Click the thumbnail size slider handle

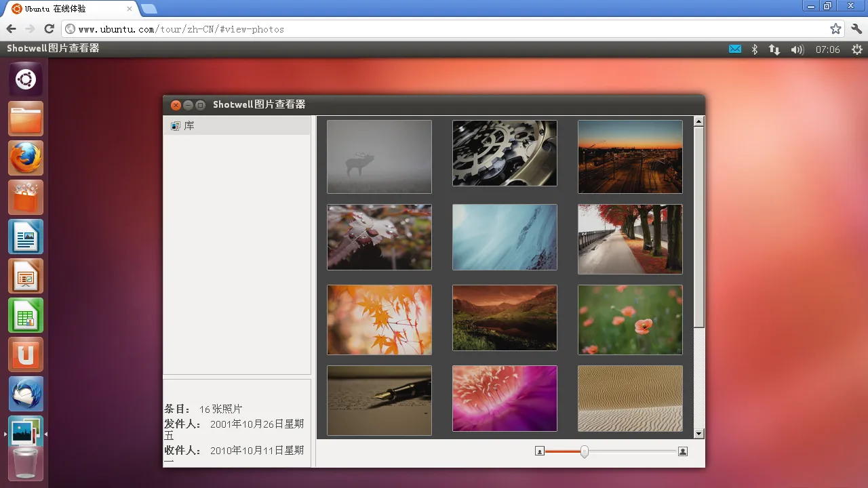coord(584,451)
